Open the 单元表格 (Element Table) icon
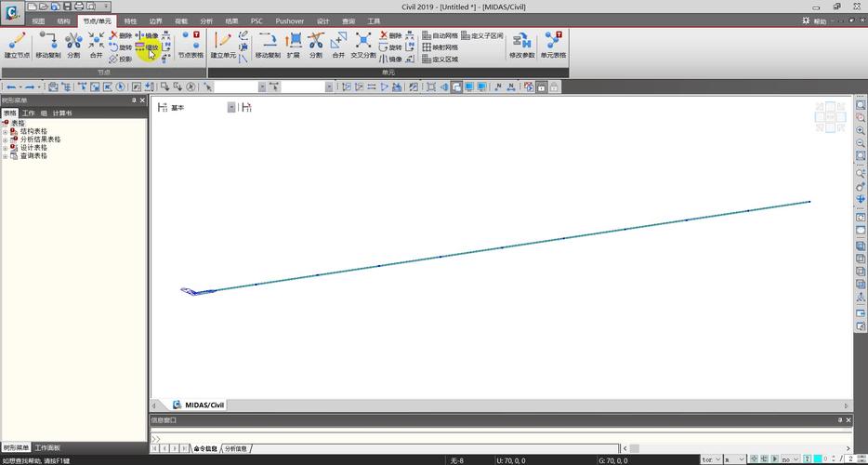 pos(554,45)
